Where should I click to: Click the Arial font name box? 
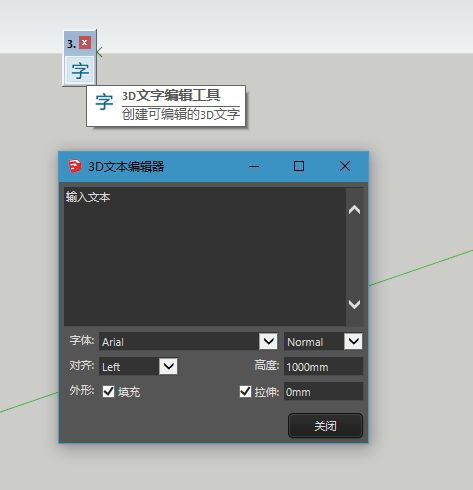(x=179, y=341)
